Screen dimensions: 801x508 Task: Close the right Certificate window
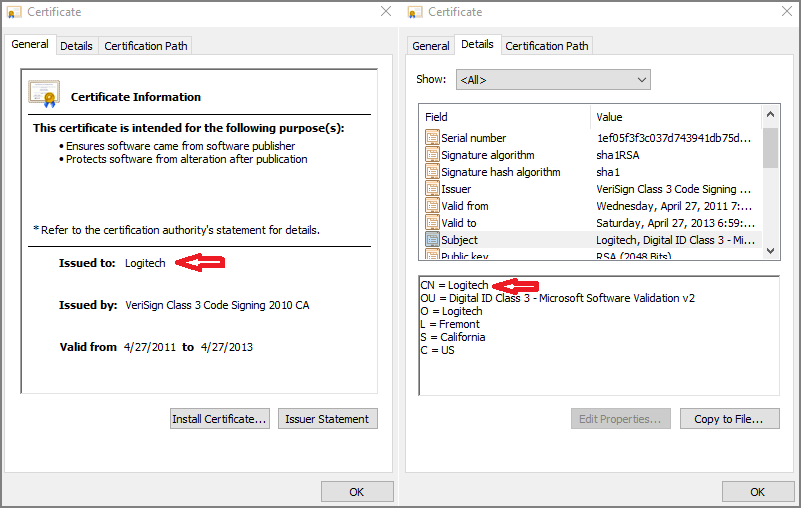coord(787,11)
